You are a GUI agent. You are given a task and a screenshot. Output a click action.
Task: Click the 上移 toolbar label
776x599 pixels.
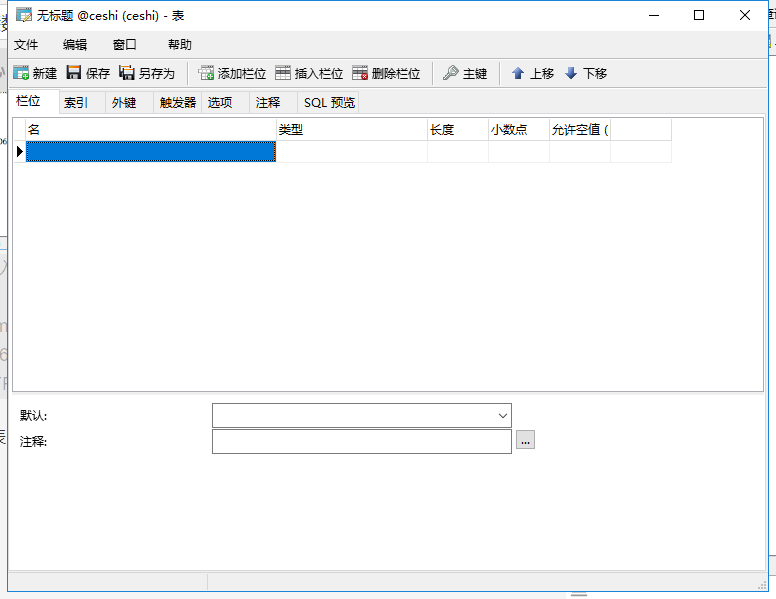tap(542, 74)
